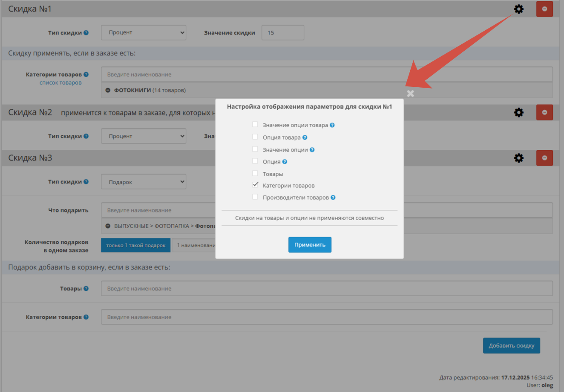Open Тип скидки dropdown in Скидка №2
This screenshot has width=564, height=392.
pos(143,136)
